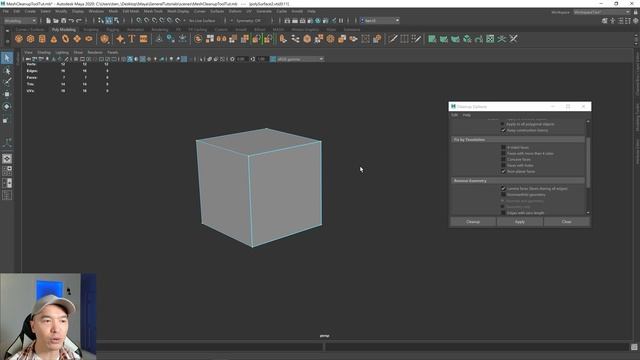Activate the Select tool in the toolbox

click(7, 58)
